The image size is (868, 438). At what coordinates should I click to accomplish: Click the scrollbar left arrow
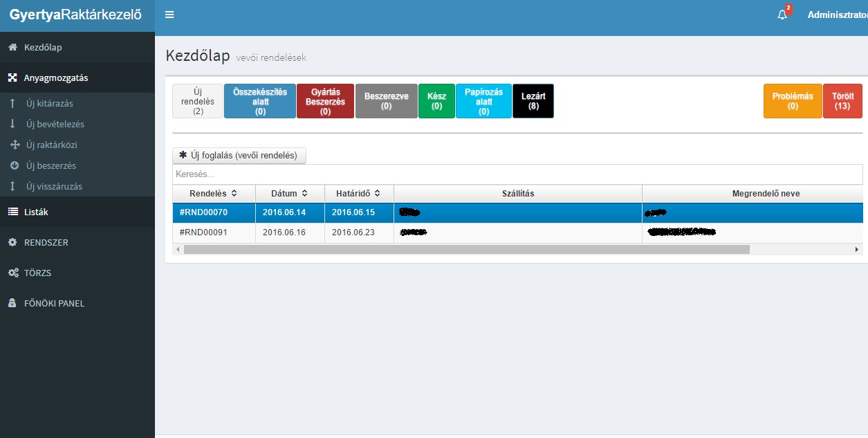click(178, 249)
